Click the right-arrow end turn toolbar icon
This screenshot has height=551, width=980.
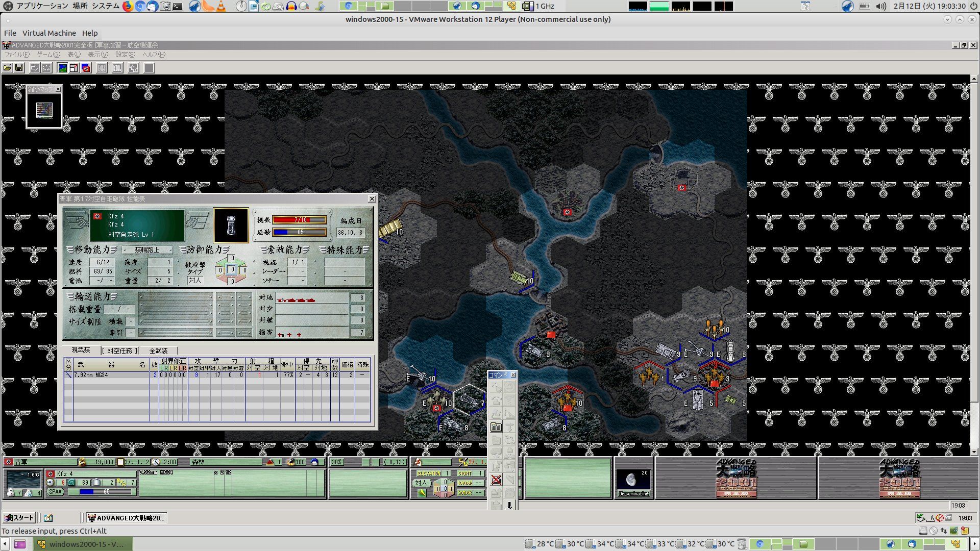(34, 68)
